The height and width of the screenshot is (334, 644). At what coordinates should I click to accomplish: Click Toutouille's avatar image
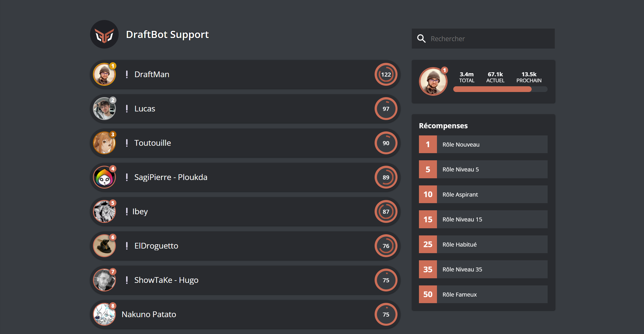point(104,143)
